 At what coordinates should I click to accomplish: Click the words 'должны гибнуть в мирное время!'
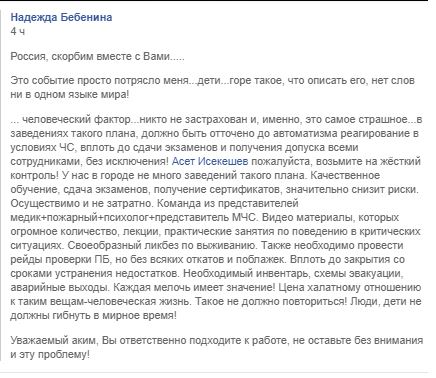pos(93,315)
